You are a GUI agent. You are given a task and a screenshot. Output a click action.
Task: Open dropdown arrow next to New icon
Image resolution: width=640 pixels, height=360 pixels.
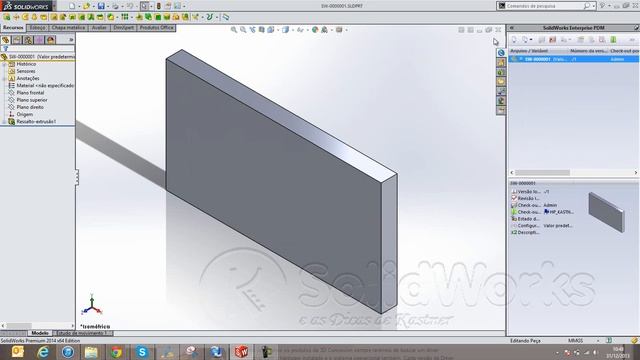tap(78, 6)
